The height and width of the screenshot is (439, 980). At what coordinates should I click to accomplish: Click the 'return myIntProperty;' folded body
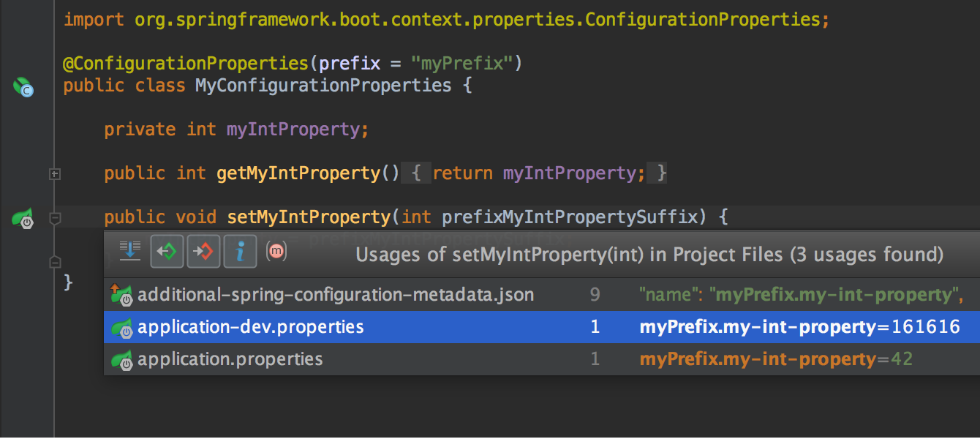click(x=538, y=173)
